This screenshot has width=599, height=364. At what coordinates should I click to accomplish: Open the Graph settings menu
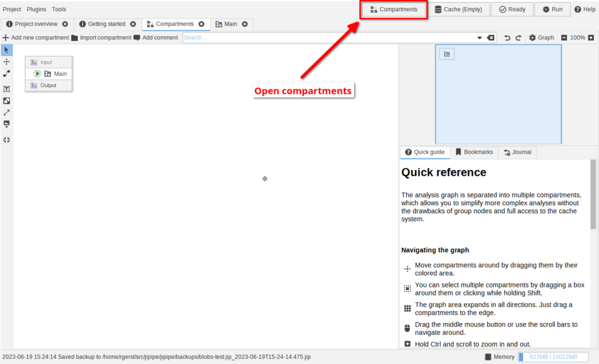(x=541, y=38)
